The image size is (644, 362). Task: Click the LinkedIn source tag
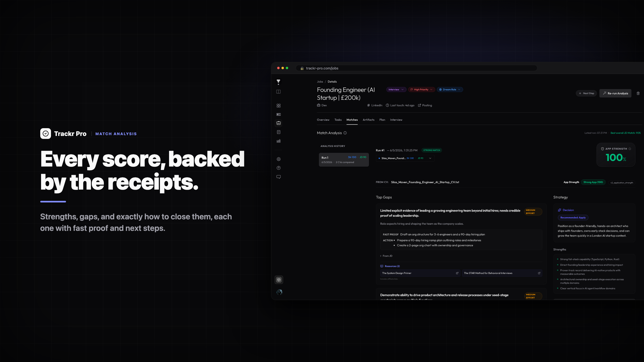375,105
